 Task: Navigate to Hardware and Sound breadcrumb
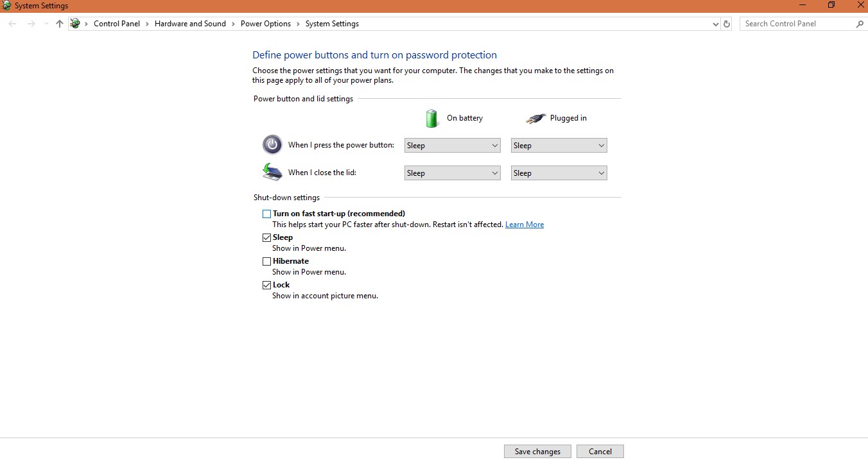tap(190, 24)
